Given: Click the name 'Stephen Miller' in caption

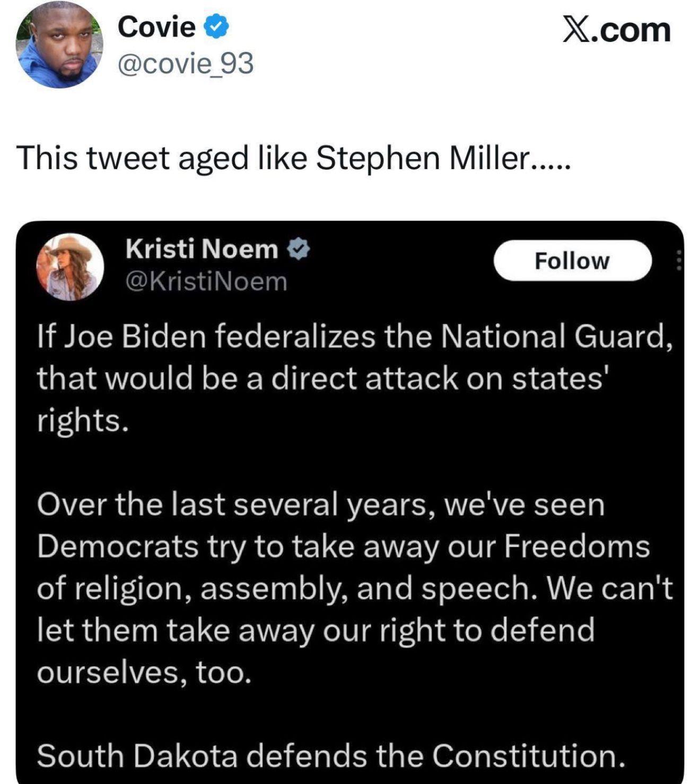Looking at the screenshot, I should click(x=423, y=158).
